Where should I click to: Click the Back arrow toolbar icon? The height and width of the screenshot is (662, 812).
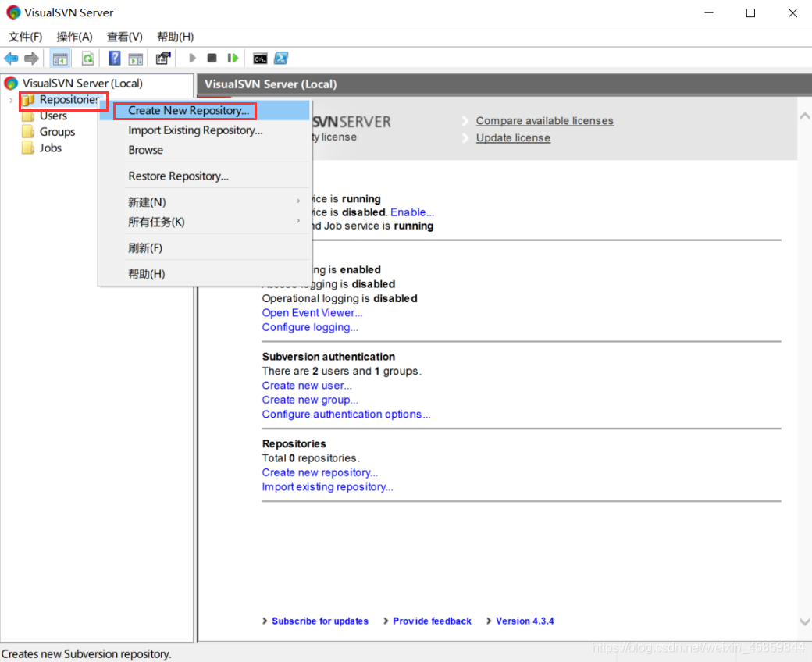click(x=11, y=59)
